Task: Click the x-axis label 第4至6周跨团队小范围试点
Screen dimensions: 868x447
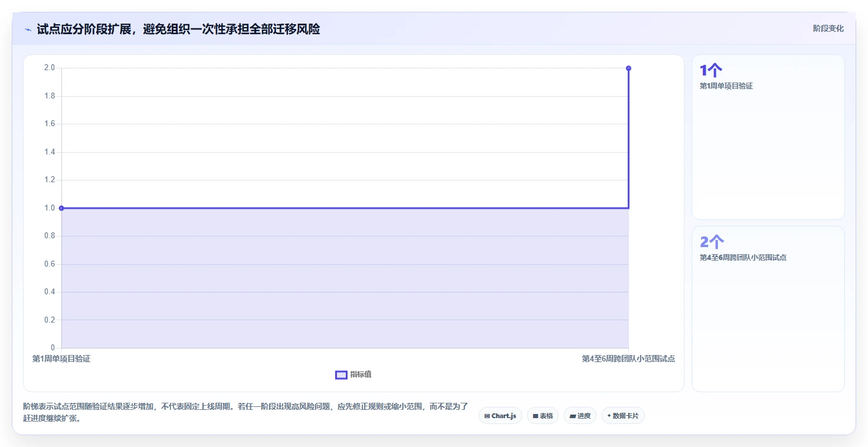Action: (x=628, y=359)
